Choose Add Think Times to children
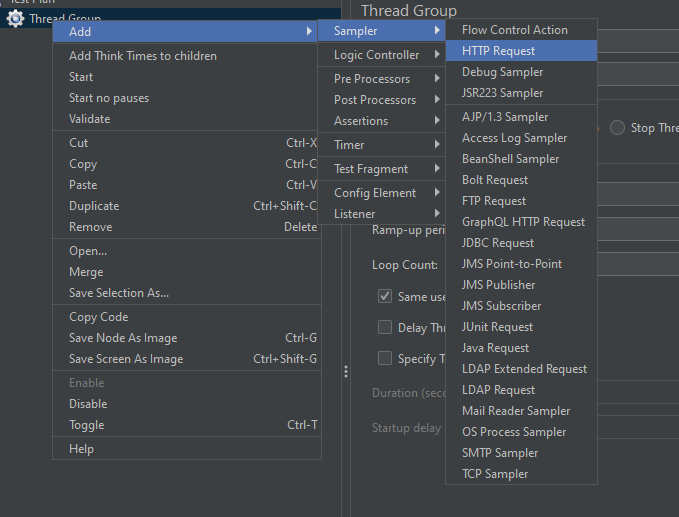 (x=186, y=56)
